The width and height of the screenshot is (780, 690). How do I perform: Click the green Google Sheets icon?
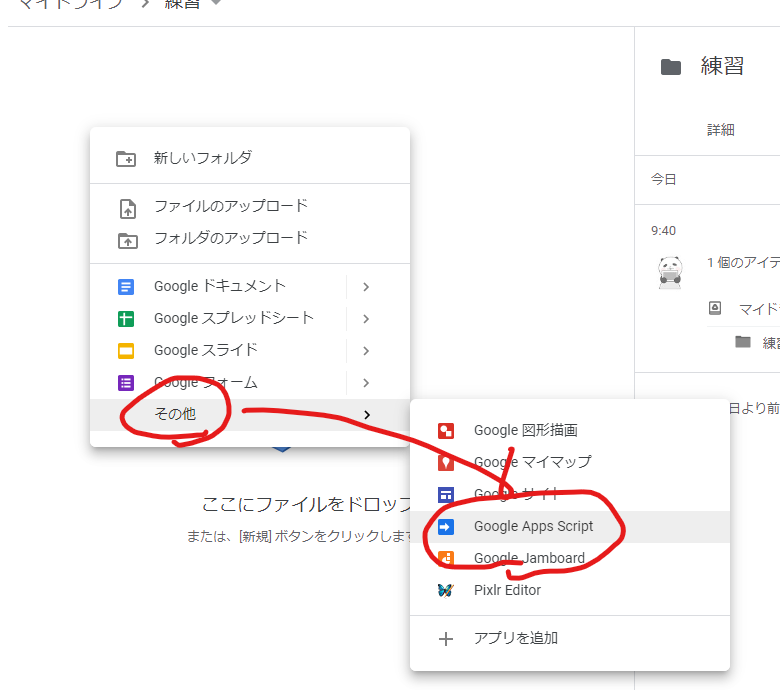(x=126, y=319)
